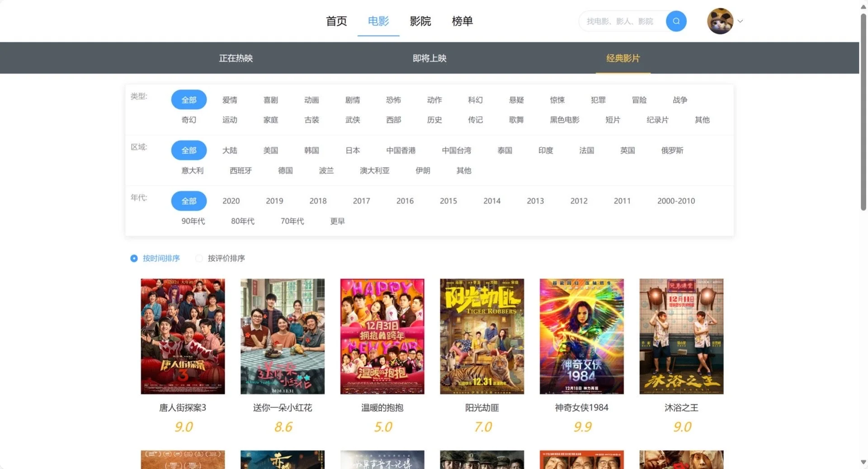Screen dimensions: 868x469
Task: Select 全部 in the 年代 filter row
Action: click(x=189, y=201)
